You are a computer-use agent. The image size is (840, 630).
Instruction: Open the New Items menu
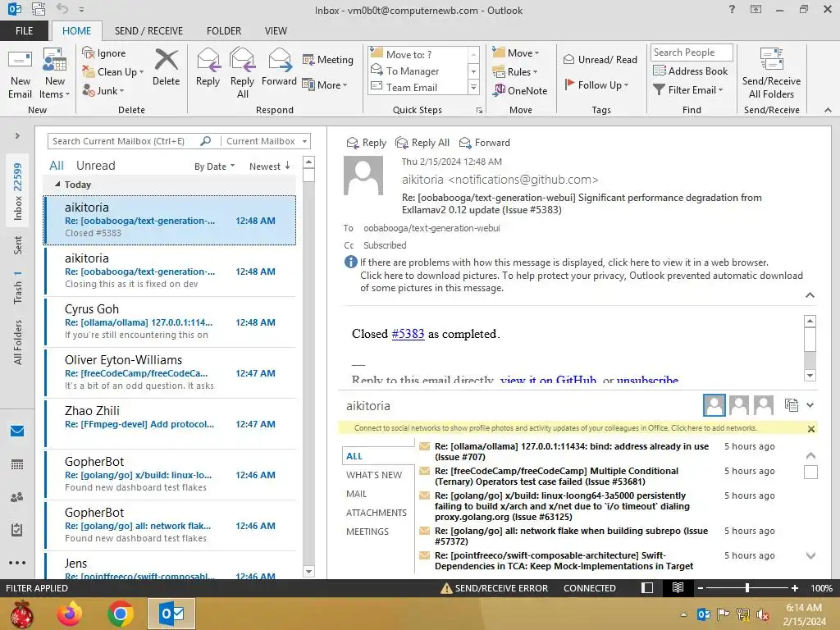[x=55, y=74]
